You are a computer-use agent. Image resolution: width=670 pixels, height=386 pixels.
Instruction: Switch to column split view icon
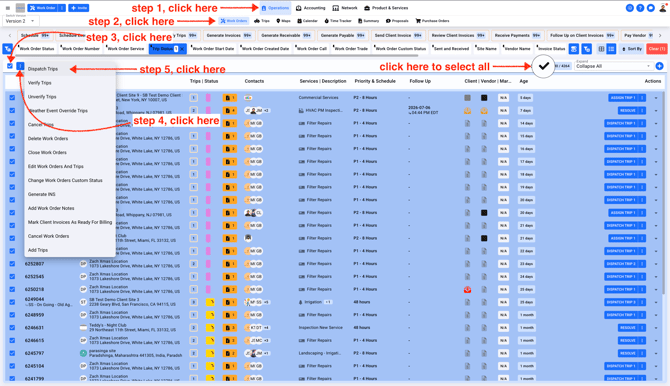click(x=601, y=49)
